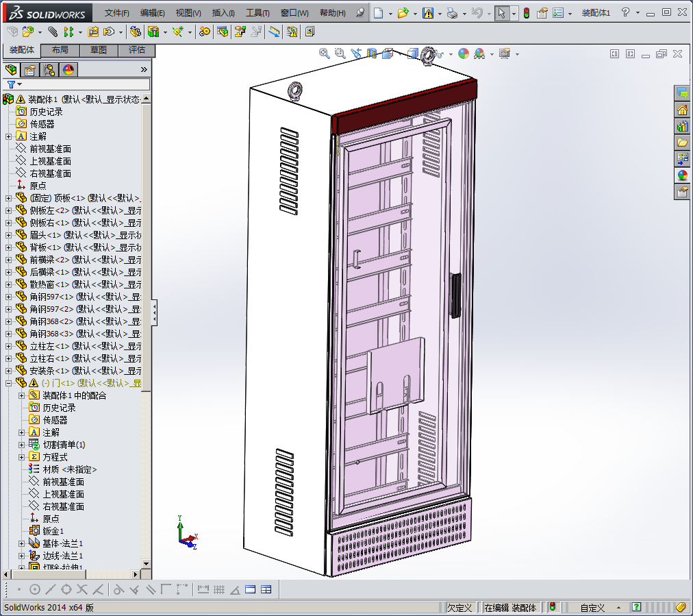Open the New document dropdown arrow
Viewport: 693px width, 616px height.
(390, 14)
